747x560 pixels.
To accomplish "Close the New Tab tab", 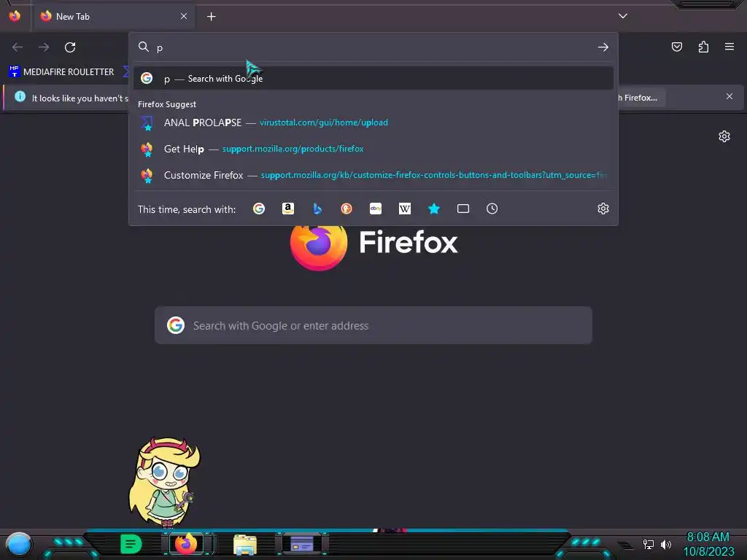I will pos(184,16).
